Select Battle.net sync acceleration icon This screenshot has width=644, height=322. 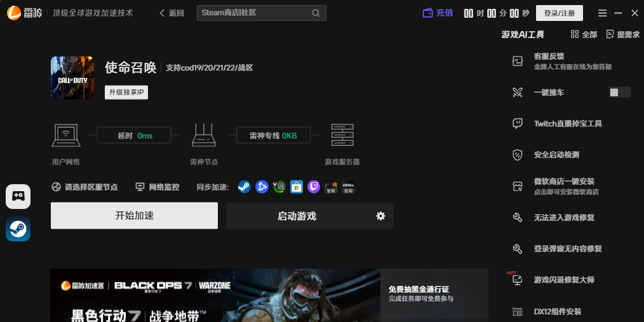click(x=262, y=187)
